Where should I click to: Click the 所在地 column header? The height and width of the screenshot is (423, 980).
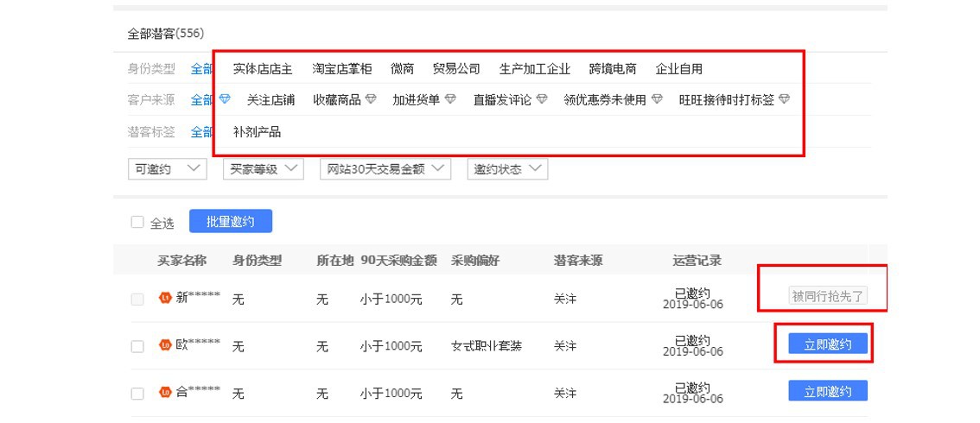[x=335, y=260]
